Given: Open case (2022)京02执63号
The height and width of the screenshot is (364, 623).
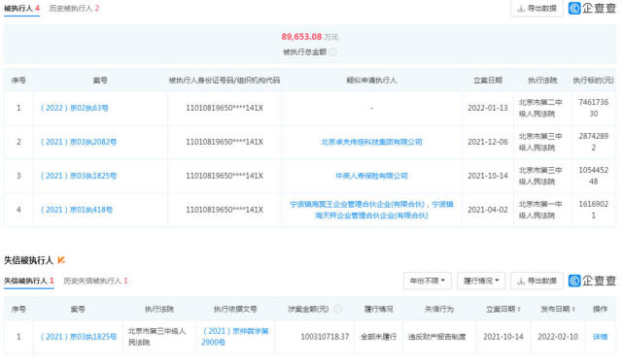Looking at the screenshot, I should coord(74,108).
